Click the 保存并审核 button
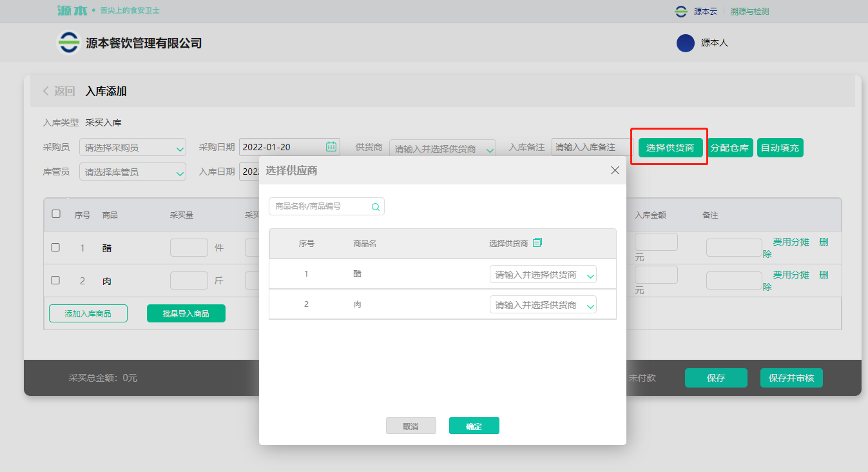Image resolution: width=868 pixels, height=472 pixels. (x=791, y=378)
